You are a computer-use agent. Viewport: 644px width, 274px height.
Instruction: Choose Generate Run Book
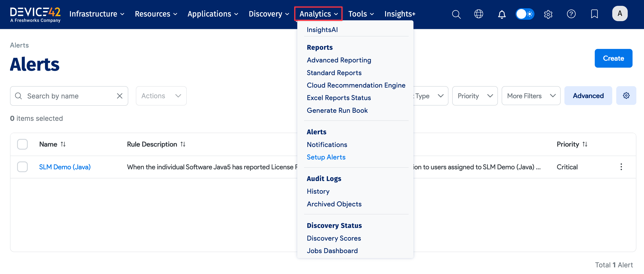coord(337,111)
